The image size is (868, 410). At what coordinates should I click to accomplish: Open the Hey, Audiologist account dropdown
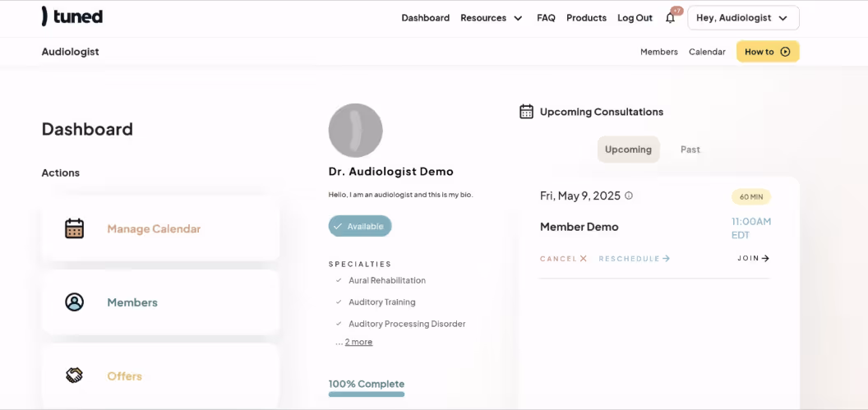pyautogui.click(x=743, y=18)
